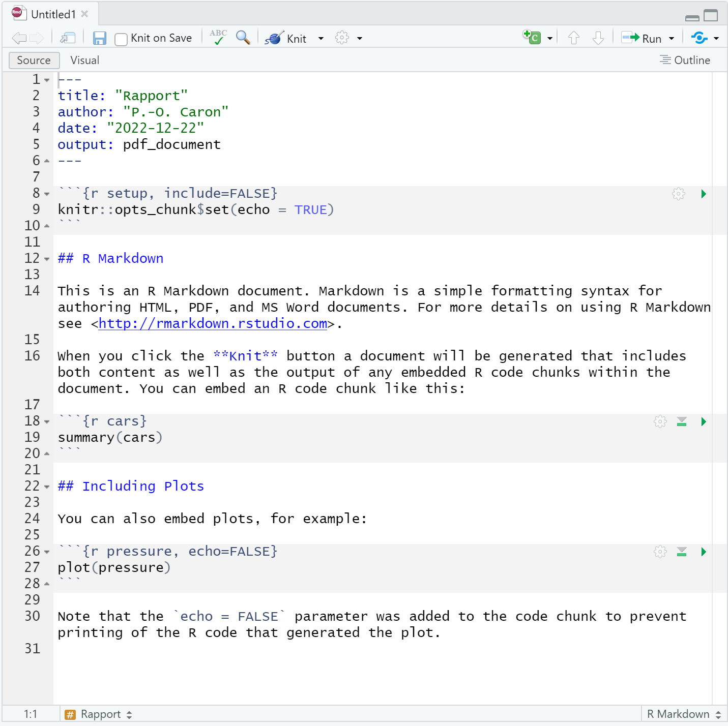Open the rmarkdown.rstudio.com link
The image size is (728, 726).
(213, 323)
